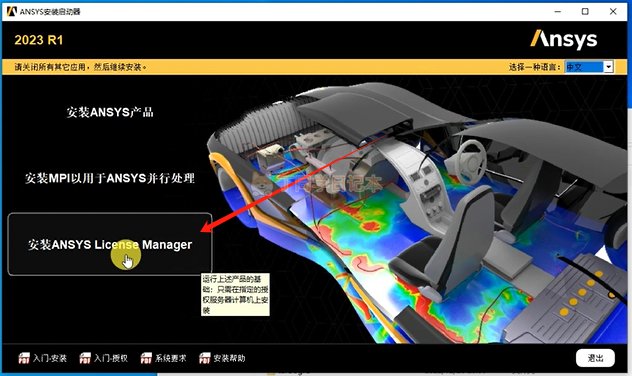Minimize the ANSYS installer window
Screen dimensions: 632x376
[558, 11]
